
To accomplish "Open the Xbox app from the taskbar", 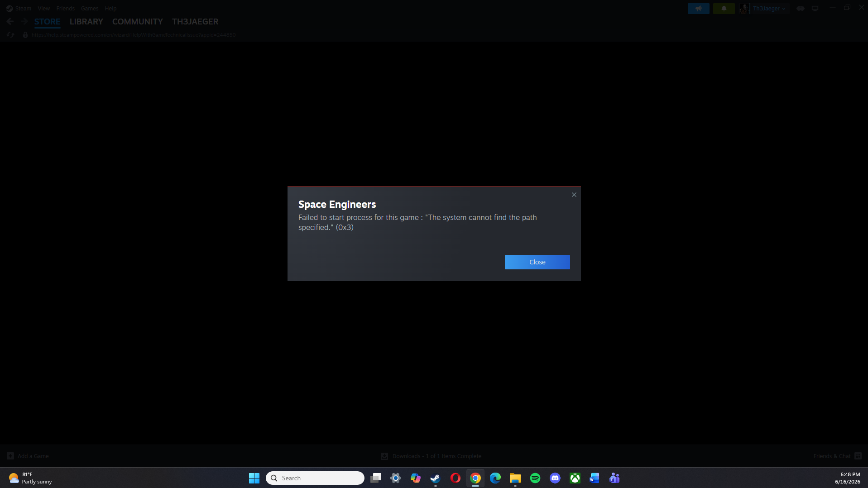I will click(x=575, y=478).
